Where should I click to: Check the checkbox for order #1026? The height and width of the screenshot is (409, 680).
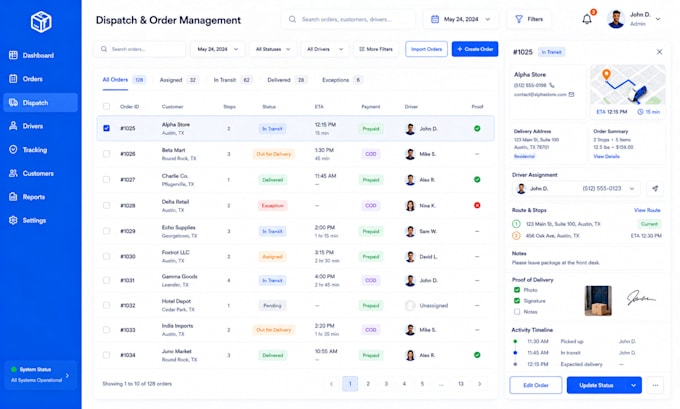pyautogui.click(x=106, y=154)
